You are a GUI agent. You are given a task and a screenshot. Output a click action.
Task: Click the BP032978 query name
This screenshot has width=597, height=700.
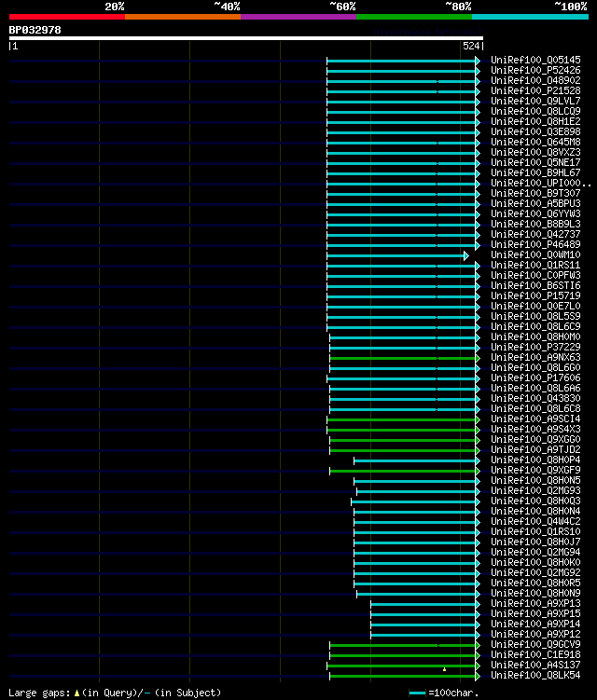(35, 31)
